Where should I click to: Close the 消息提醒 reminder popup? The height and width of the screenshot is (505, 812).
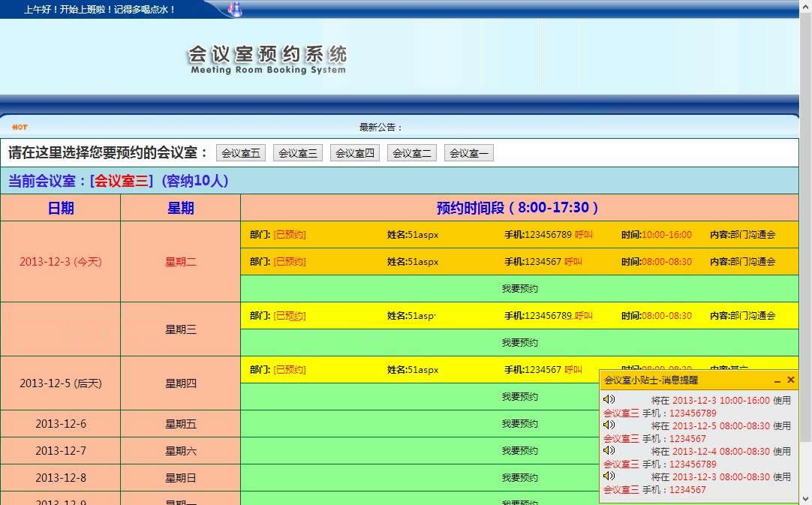click(x=791, y=380)
